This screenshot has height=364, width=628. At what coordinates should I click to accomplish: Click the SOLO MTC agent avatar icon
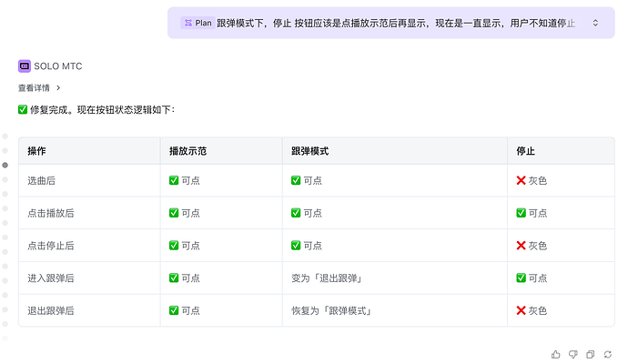coord(25,66)
